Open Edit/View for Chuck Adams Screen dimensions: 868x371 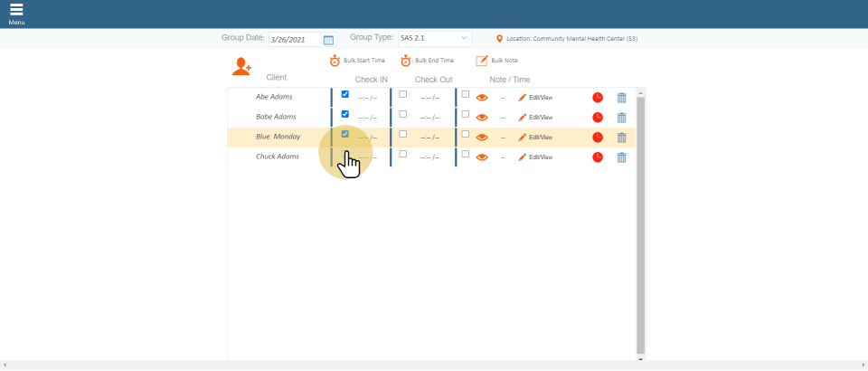click(535, 157)
